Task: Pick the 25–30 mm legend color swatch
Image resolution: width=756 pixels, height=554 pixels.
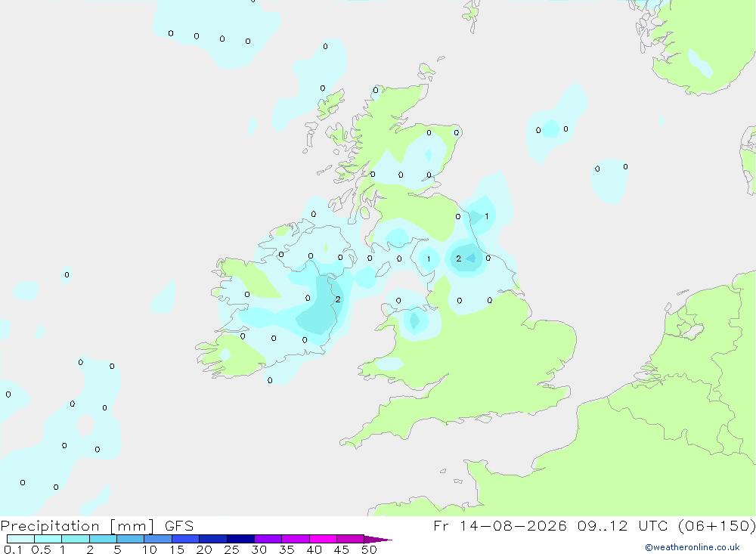Action: pyautogui.click(x=240, y=539)
